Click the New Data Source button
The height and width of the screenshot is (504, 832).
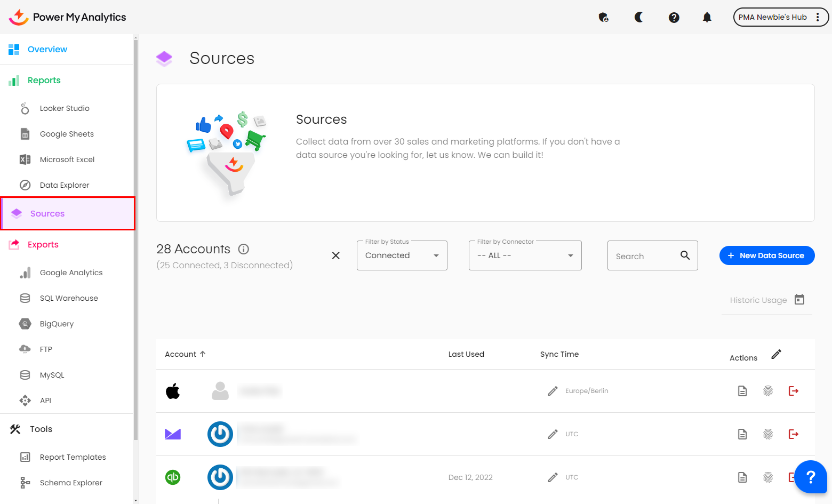tap(766, 255)
